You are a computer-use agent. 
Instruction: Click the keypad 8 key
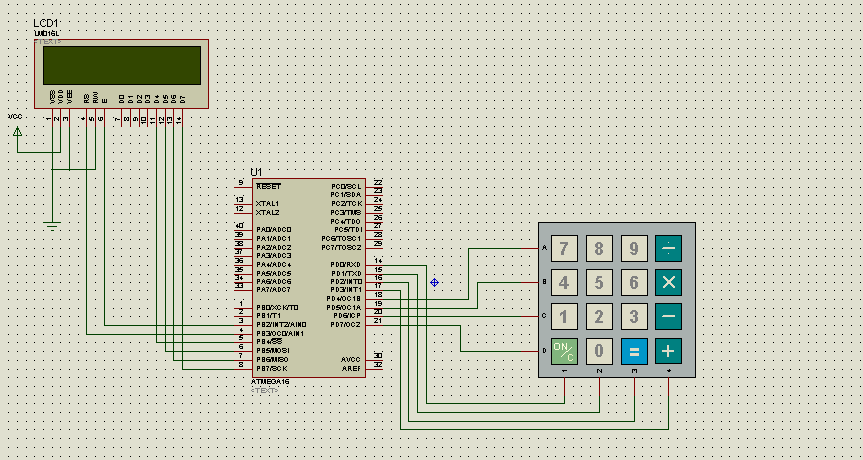point(599,249)
